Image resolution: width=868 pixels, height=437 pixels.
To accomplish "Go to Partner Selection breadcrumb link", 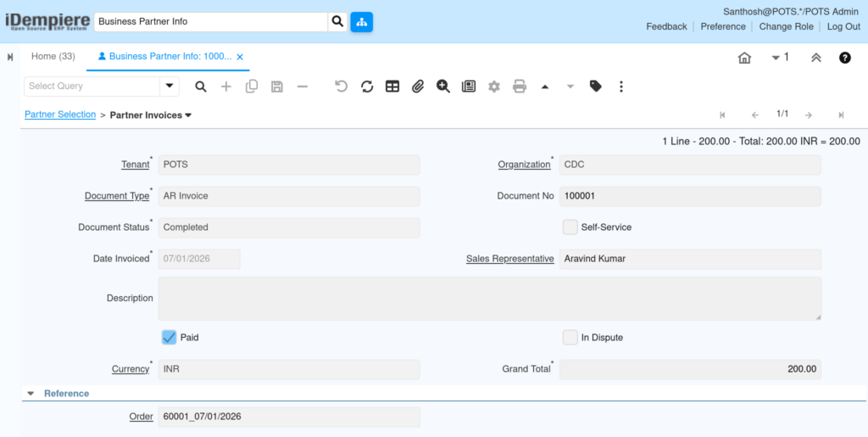I will click(x=60, y=115).
